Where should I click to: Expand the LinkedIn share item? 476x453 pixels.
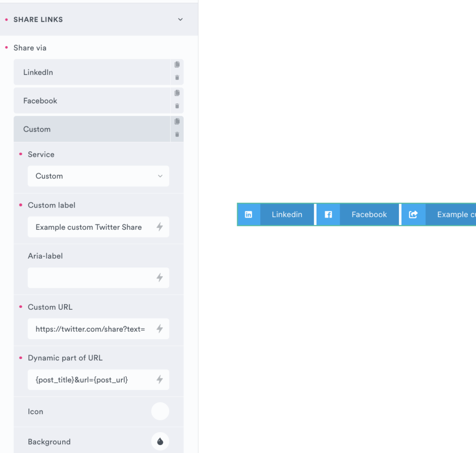tap(92, 72)
